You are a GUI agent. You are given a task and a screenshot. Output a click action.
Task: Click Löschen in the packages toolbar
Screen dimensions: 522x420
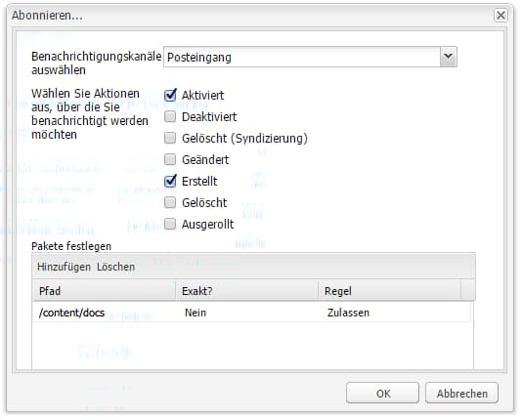115,267
